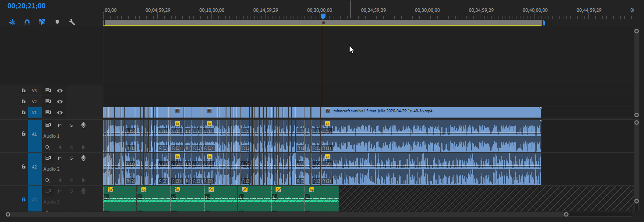
Task: Open the Audio 1 keyframe display dropdown
Action: (x=47, y=147)
